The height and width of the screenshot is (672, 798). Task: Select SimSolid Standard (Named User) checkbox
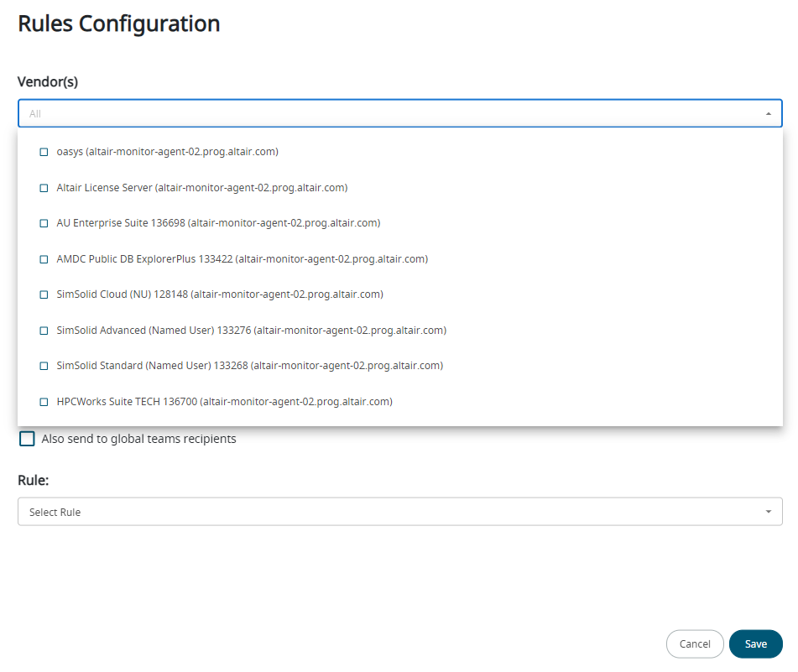pos(44,366)
